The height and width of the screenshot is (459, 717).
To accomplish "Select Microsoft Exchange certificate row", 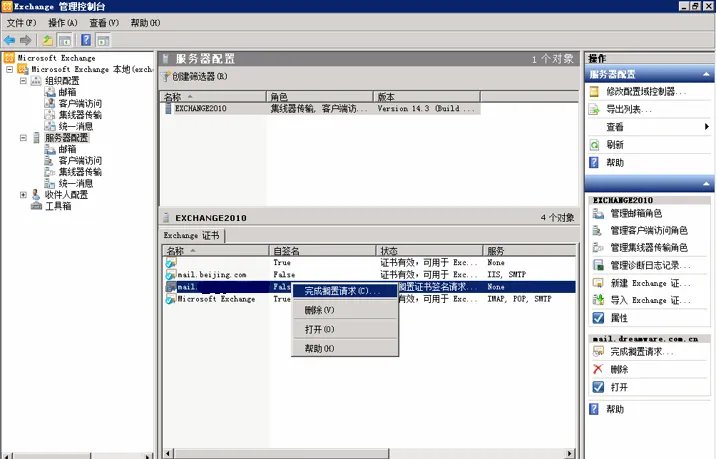I will point(369,299).
